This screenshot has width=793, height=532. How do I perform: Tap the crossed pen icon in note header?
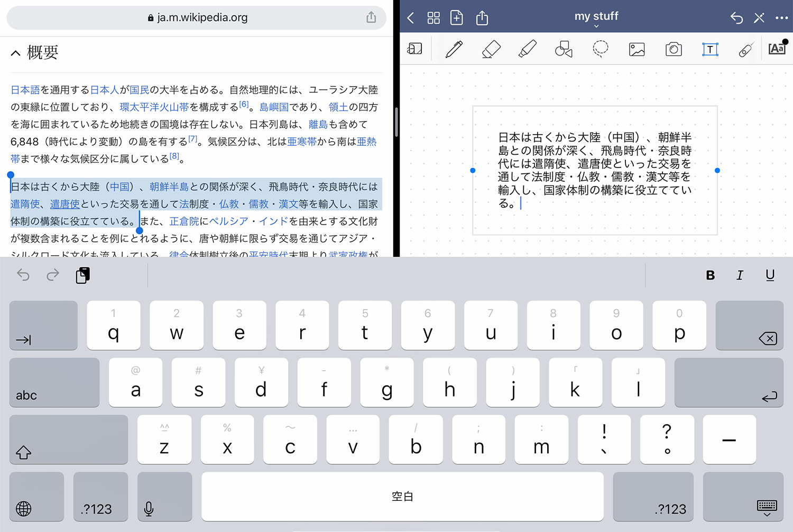point(759,18)
